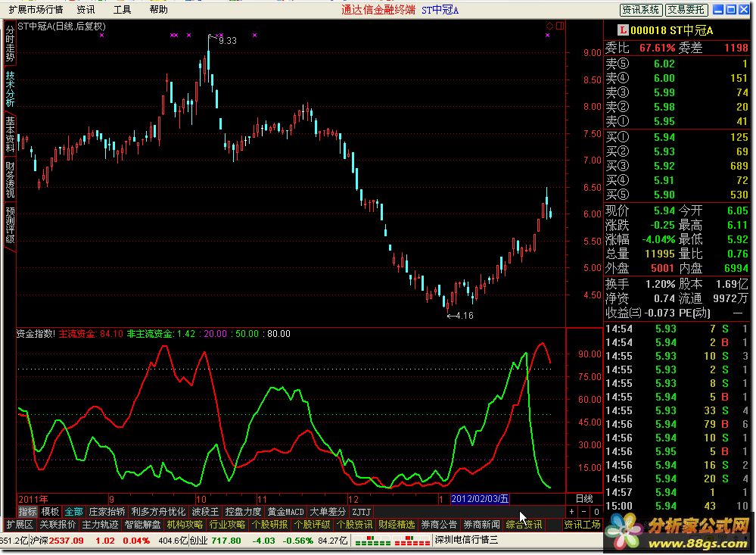
Task: Click the red L icon beside 000018
Action: pos(623,30)
